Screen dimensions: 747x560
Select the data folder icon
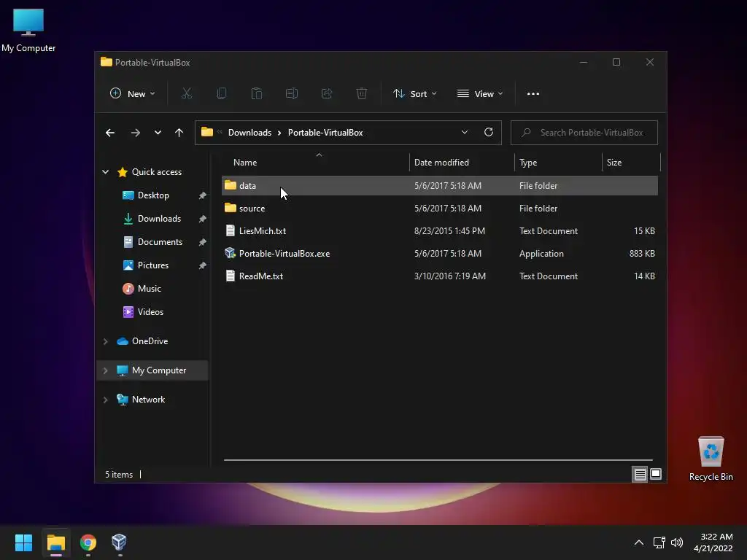(230, 185)
